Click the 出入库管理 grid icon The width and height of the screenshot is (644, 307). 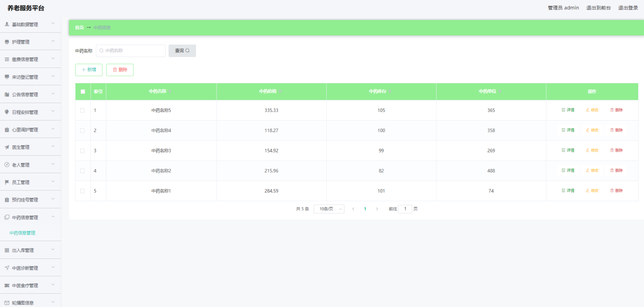7,250
